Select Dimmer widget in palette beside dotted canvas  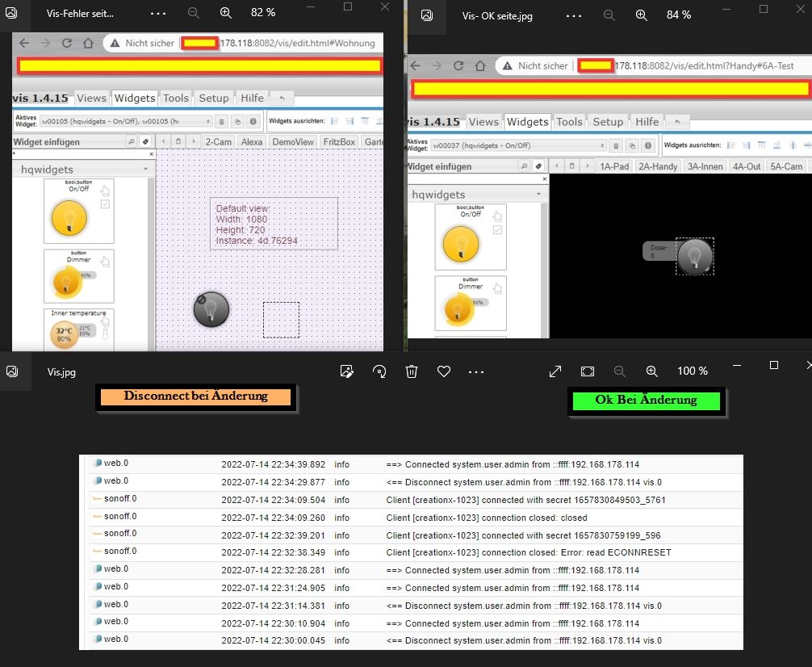pyautogui.click(x=77, y=277)
